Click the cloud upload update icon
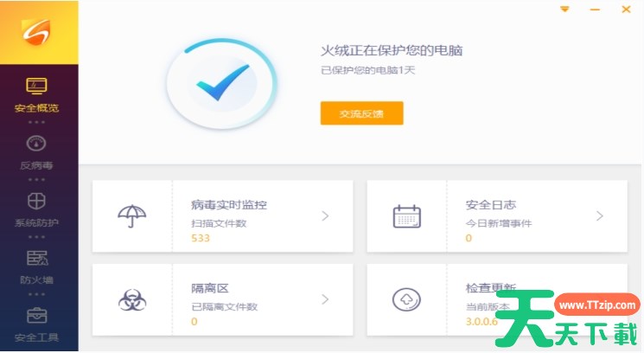The height and width of the screenshot is (353, 644). point(406,299)
